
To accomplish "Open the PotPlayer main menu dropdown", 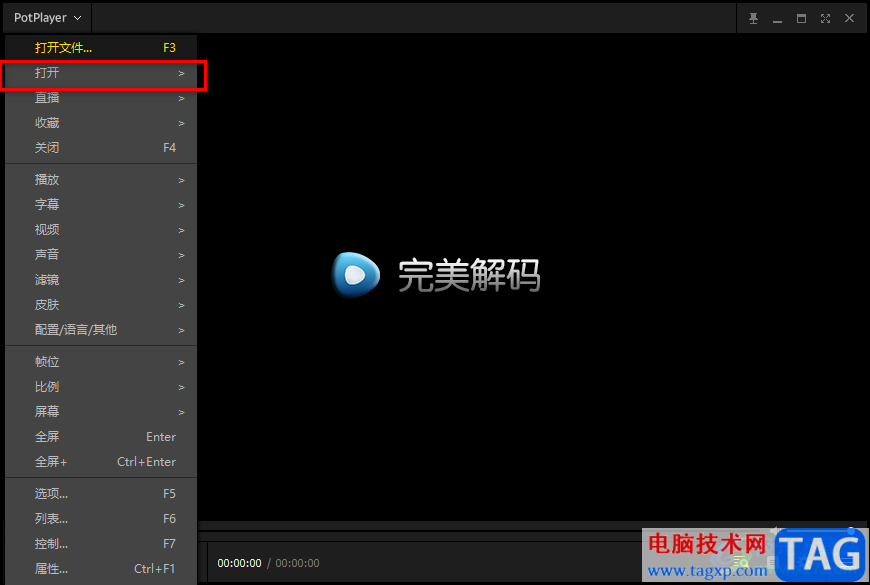I will (47, 18).
